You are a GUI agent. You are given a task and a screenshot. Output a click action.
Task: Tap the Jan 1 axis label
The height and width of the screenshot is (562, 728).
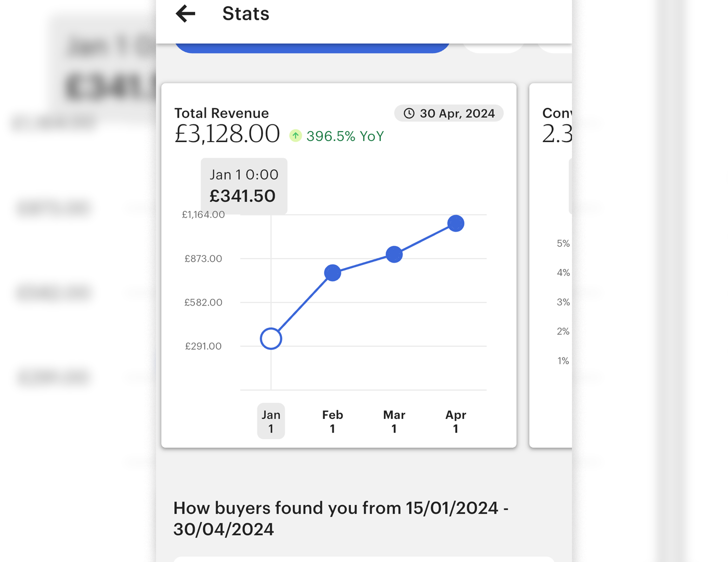click(x=271, y=421)
